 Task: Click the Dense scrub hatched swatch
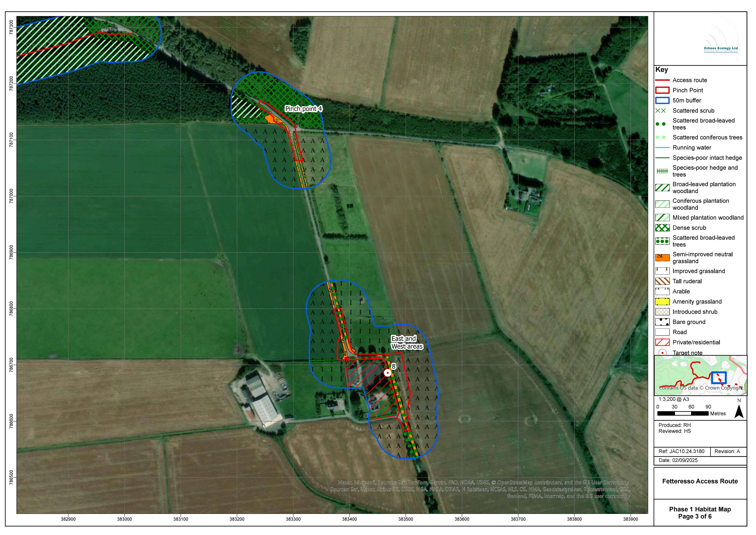click(662, 228)
